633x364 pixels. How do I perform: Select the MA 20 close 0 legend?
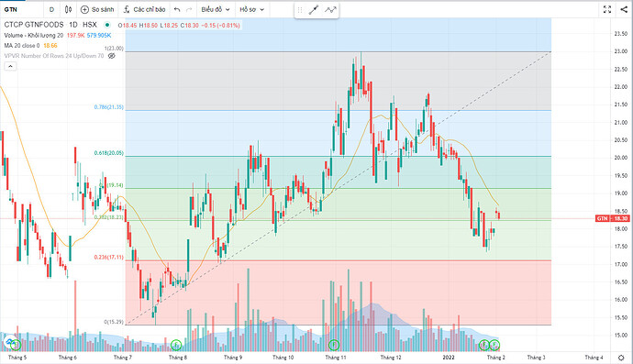(x=22, y=46)
